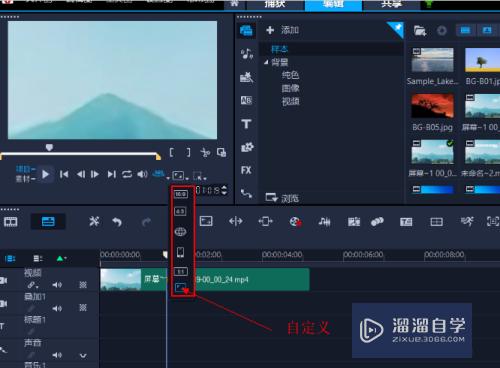Switch to storyboard view

10,222
